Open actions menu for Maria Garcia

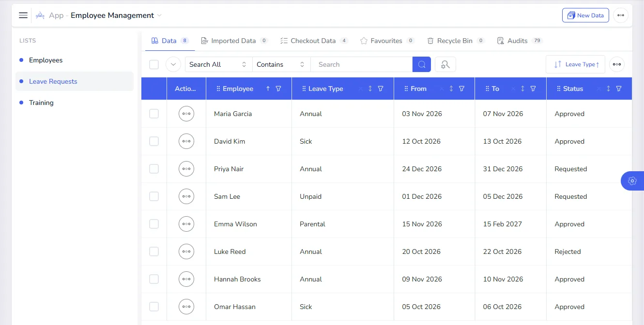click(186, 114)
